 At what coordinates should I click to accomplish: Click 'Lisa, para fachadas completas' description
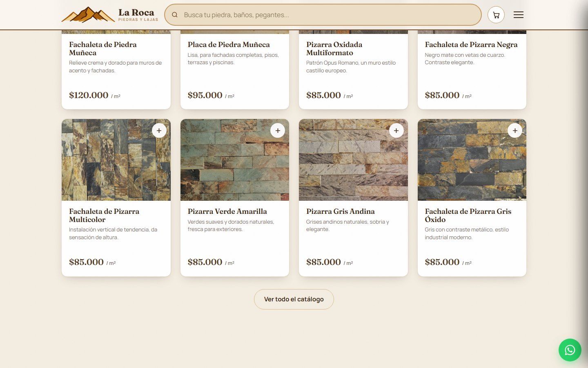[233, 59]
